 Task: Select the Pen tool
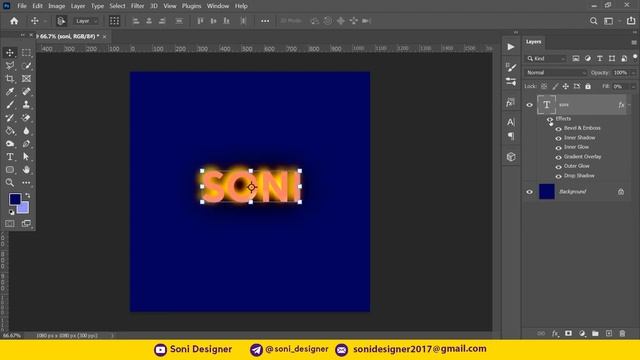click(x=26, y=144)
